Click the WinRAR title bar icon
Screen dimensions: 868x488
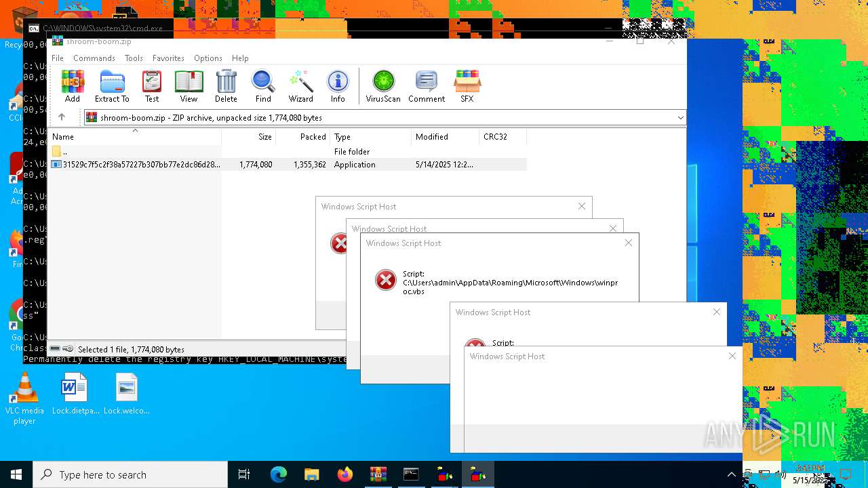pos(58,41)
